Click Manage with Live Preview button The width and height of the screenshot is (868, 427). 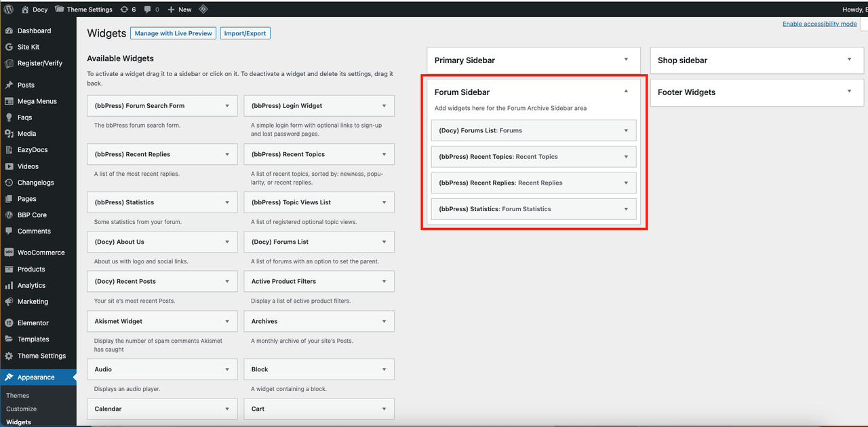tap(174, 33)
